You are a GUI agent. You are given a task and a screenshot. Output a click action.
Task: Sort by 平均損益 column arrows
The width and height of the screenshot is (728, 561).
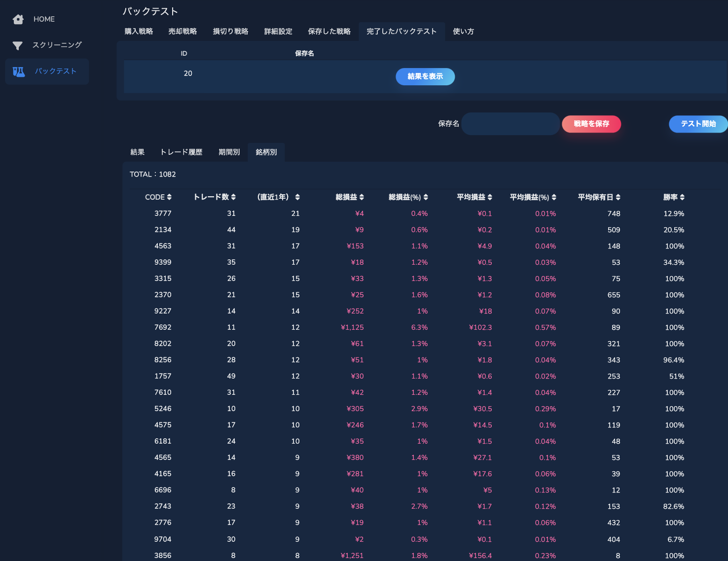[x=490, y=197]
